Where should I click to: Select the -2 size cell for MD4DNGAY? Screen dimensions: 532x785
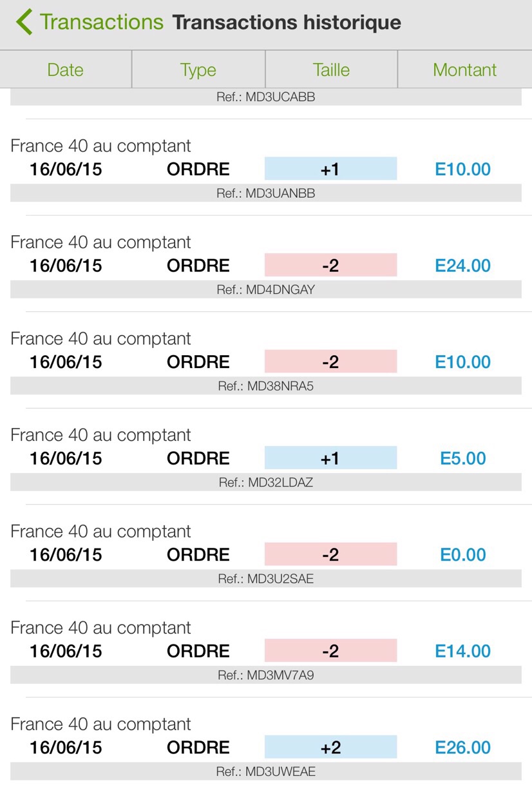(330, 266)
